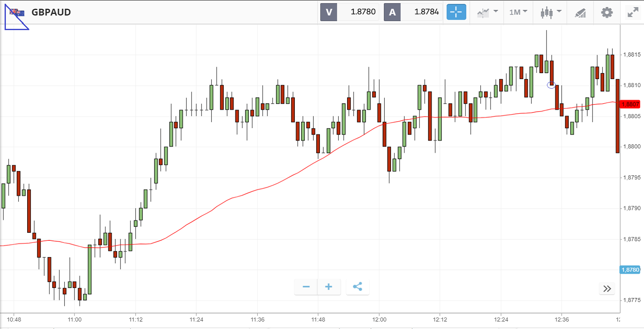The height and width of the screenshot is (329, 644).
Task: Open the candlestick chart type dropdown
Action: [551, 12]
